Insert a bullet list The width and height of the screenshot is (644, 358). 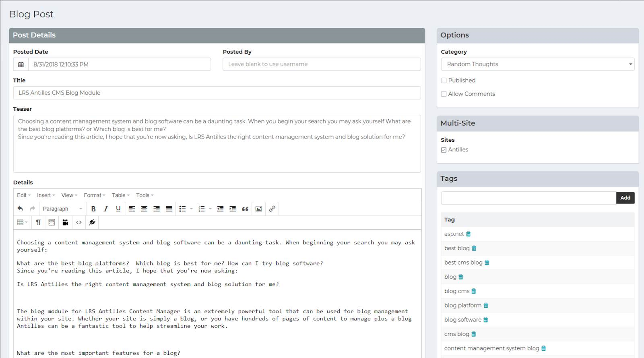coord(183,209)
